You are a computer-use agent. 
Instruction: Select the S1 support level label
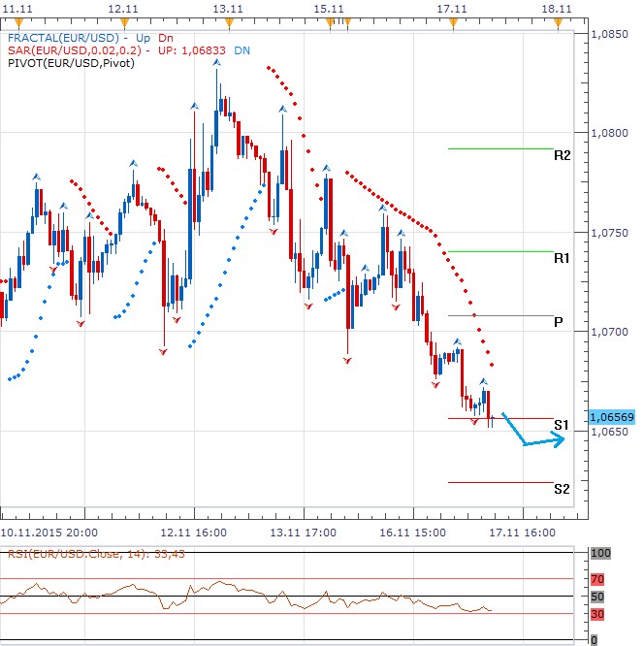tap(561, 425)
